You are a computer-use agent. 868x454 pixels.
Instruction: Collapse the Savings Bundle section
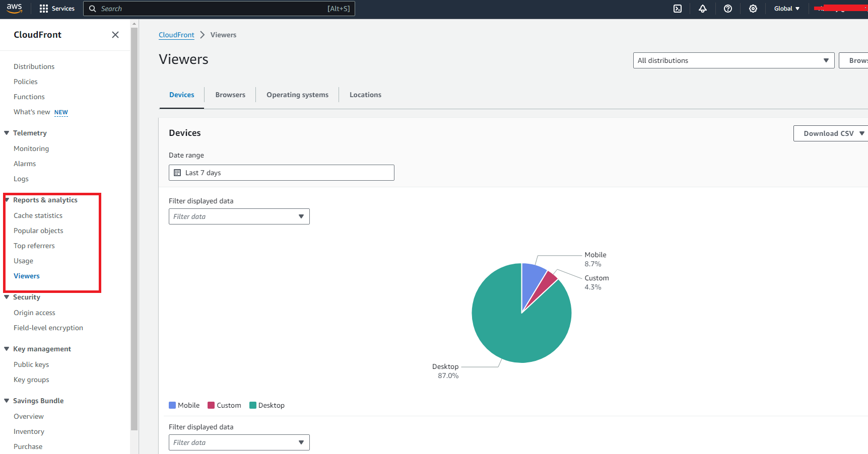tap(7, 401)
